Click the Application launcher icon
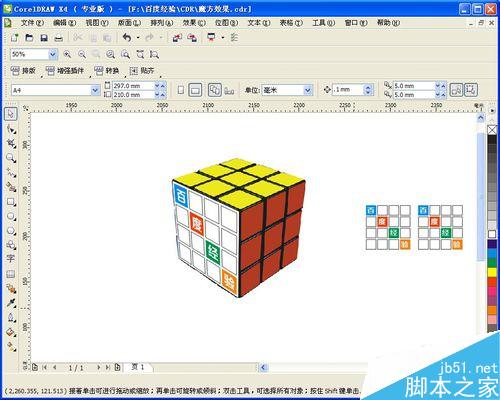Viewport: 500px width, 400px height. (x=211, y=38)
